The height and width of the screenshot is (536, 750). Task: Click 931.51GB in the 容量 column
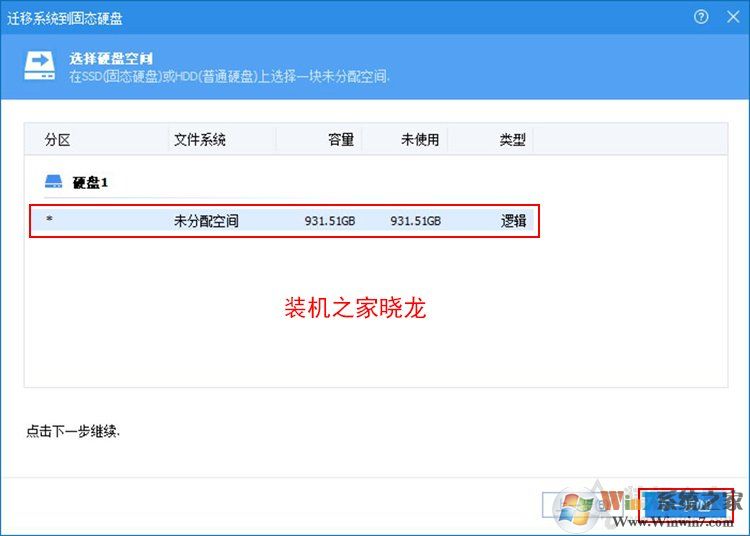[x=330, y=221]
